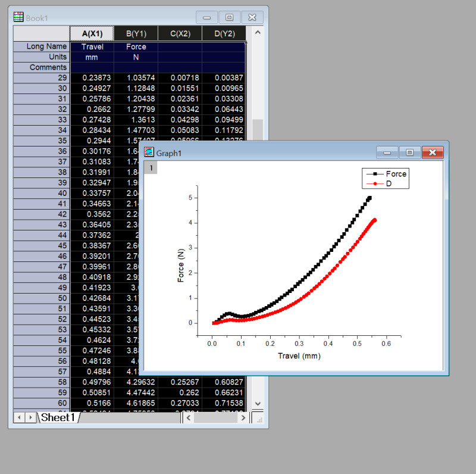The width and height of the screenshot is (476, 474).
Task: Click the Force (N) axis title
Action: pos(181,264)
